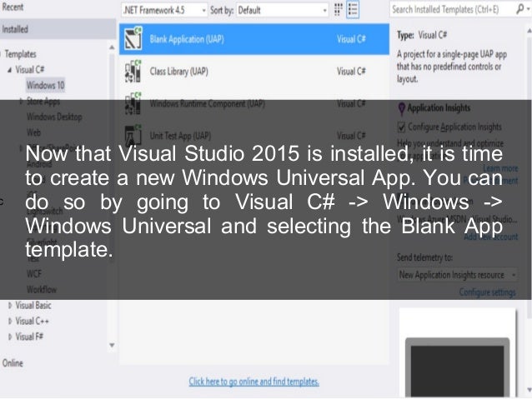Open the Online section
532x399 pixels.
(x=13, y=363)
